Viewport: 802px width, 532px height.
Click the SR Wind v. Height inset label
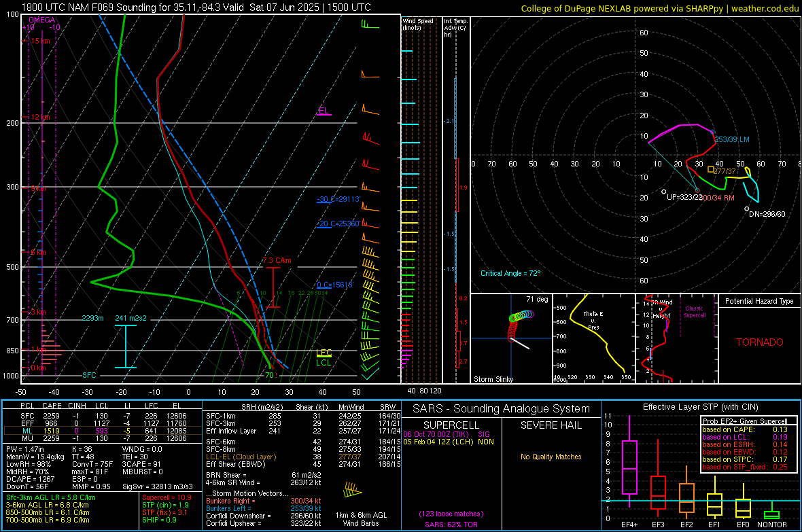[x=661, y=309]
